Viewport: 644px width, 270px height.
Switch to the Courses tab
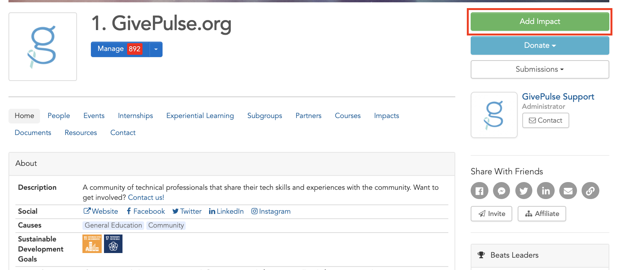pos(348,116)
